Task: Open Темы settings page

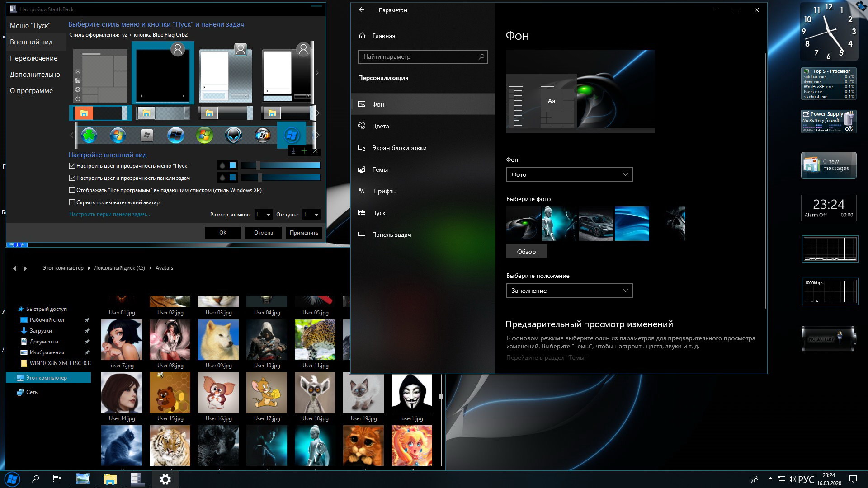Action: tap(423, 169)
